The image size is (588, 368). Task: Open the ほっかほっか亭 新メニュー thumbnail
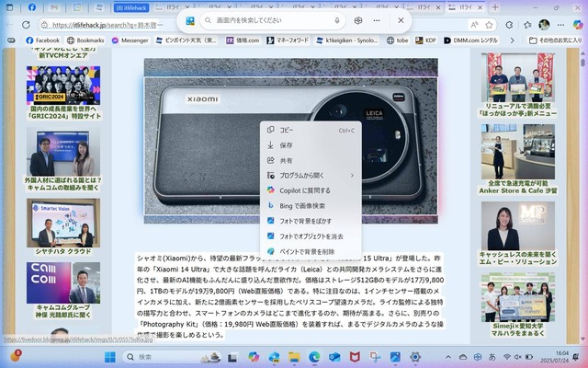coord(517,77)
